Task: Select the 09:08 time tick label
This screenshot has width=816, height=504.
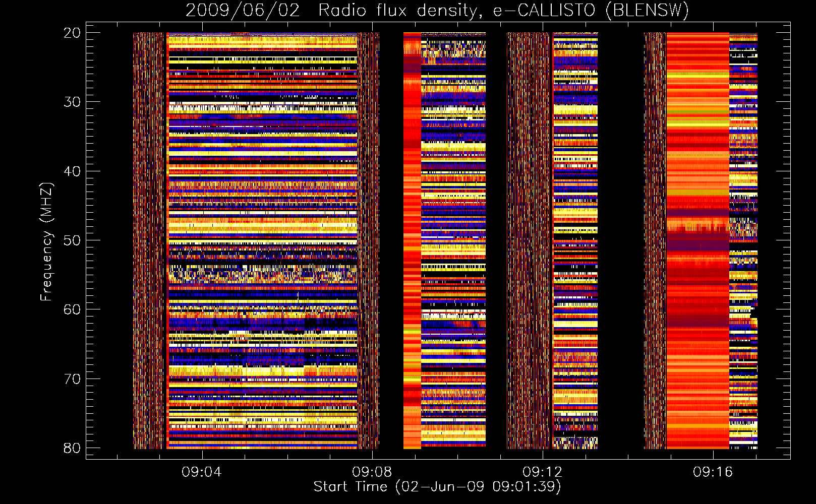Action: tap(372, 472)
